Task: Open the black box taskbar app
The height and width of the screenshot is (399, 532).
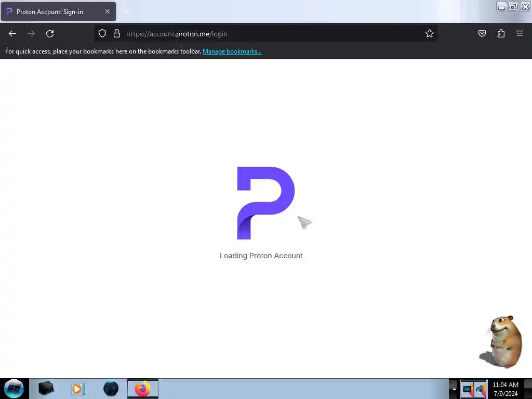Action: 46,389
